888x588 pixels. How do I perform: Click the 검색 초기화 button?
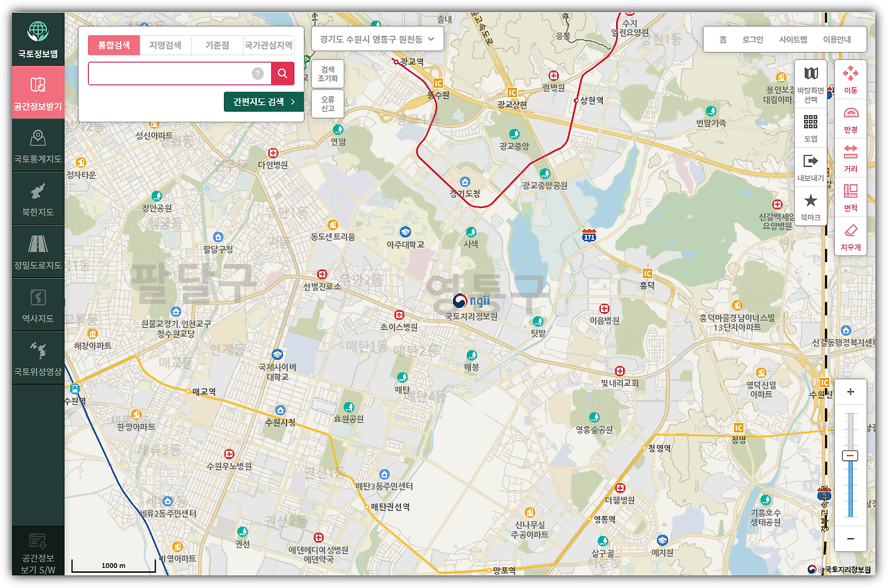coord(327,73)
